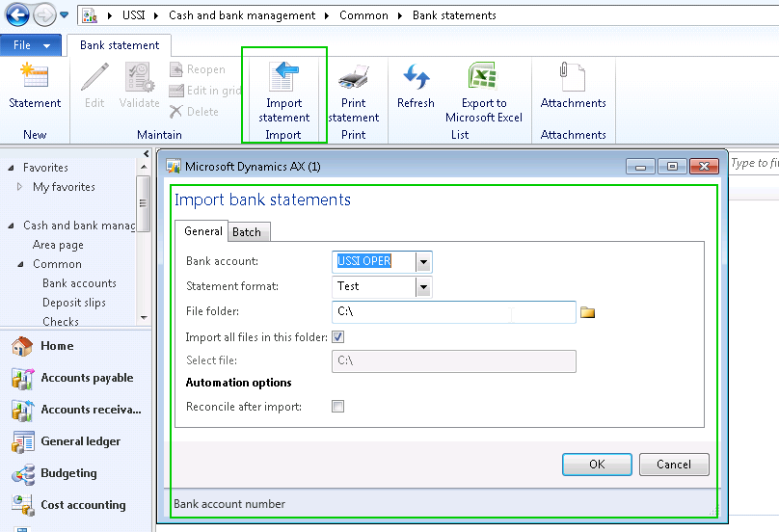The image size is (779, 532).
Task: Cancel the import dialog
Action: pos(674,465)
